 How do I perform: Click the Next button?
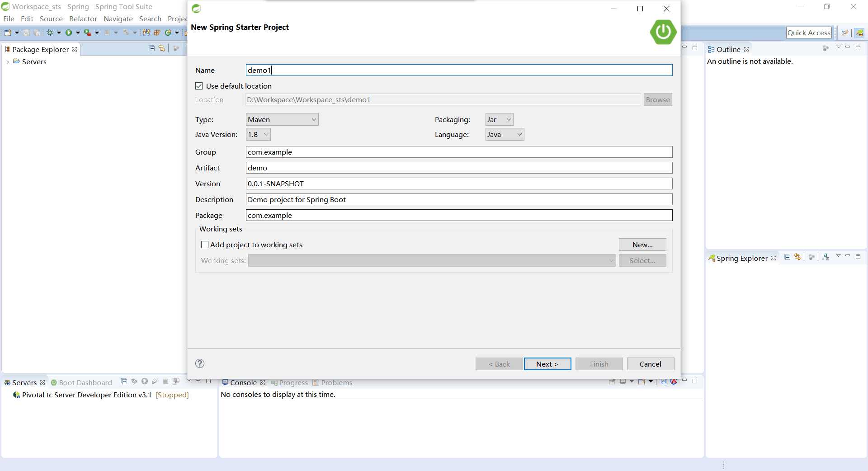[547, 364]
